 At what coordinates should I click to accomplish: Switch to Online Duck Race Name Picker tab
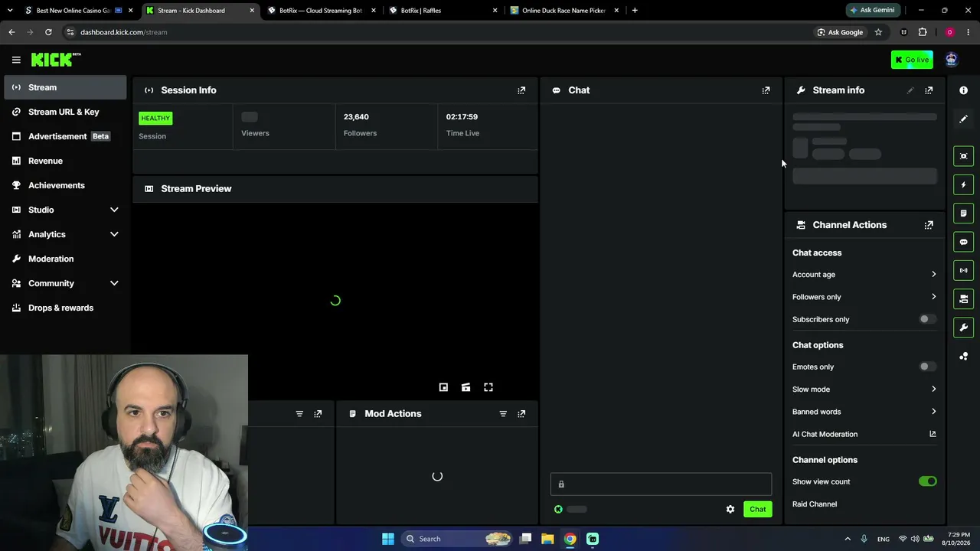[x=564, y=11]
